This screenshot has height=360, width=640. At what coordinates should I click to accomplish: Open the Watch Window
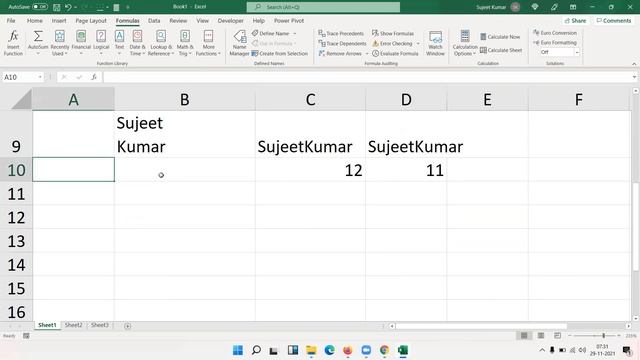pos(435,43)
